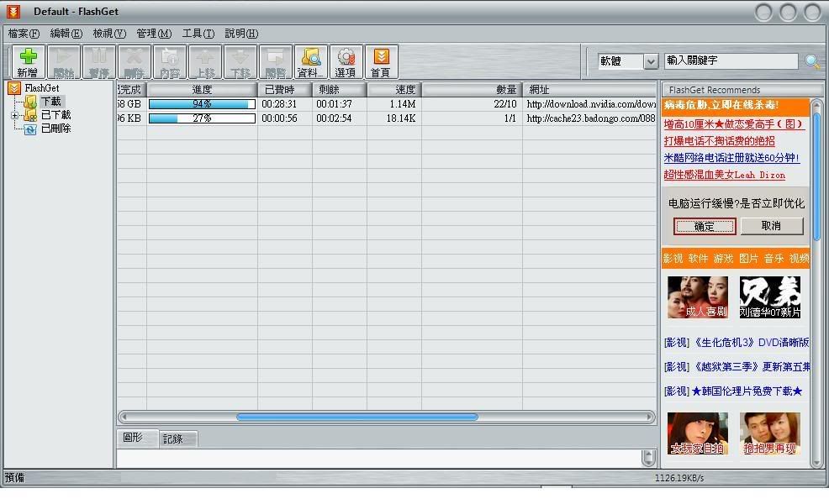This screenshot has width=829, height=504.
Task: Click the 影视 category link
Action: tap(673, 259)
